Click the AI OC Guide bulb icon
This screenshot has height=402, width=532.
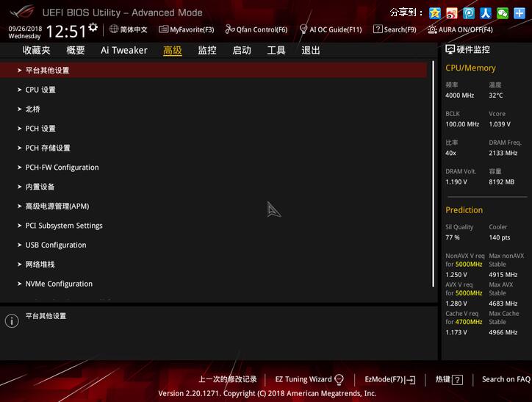[x=303, y=29]
